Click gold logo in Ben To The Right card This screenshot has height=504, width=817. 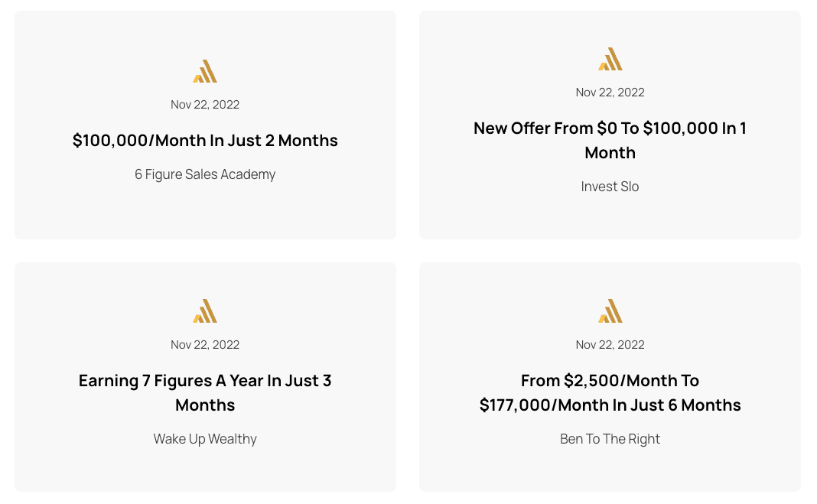tap(610, 311)
